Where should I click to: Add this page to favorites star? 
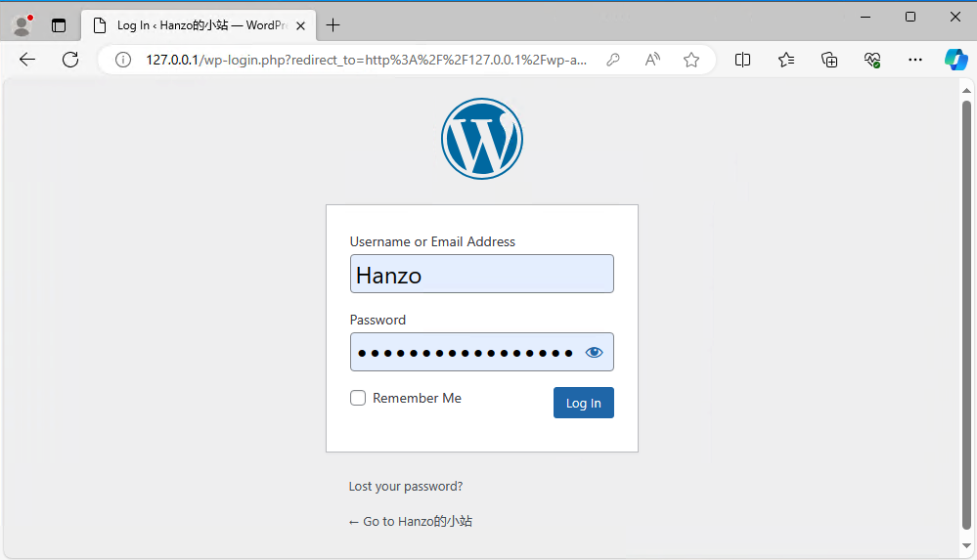(x=691, y=60)
